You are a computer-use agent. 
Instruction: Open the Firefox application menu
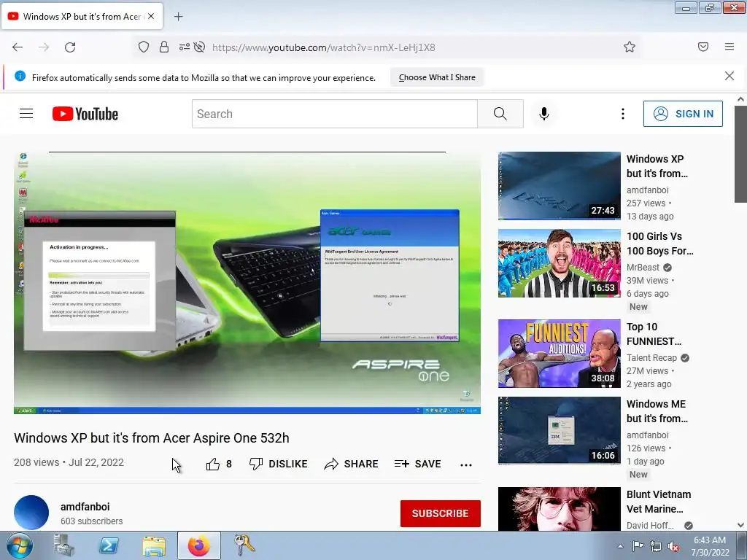coord(729,47)
